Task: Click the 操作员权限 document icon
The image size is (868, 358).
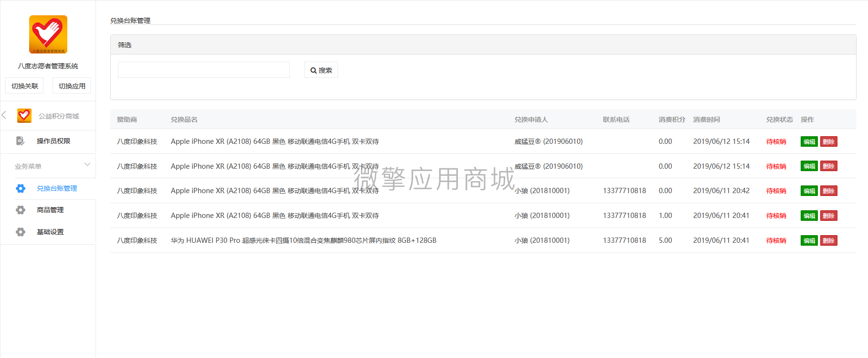Action: (x=21, y=141)
